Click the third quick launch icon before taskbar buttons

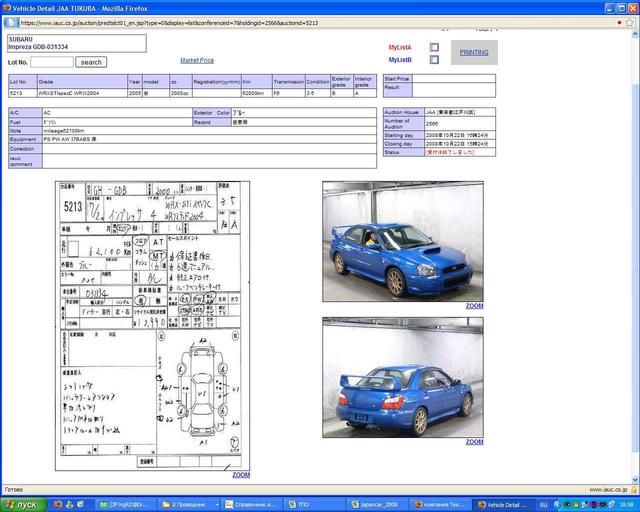80,505
